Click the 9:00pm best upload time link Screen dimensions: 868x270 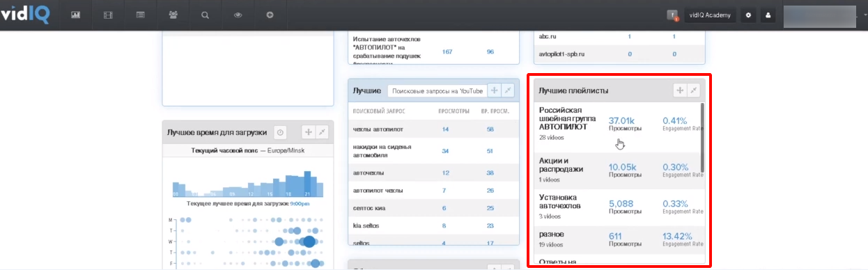pos(300,203)
